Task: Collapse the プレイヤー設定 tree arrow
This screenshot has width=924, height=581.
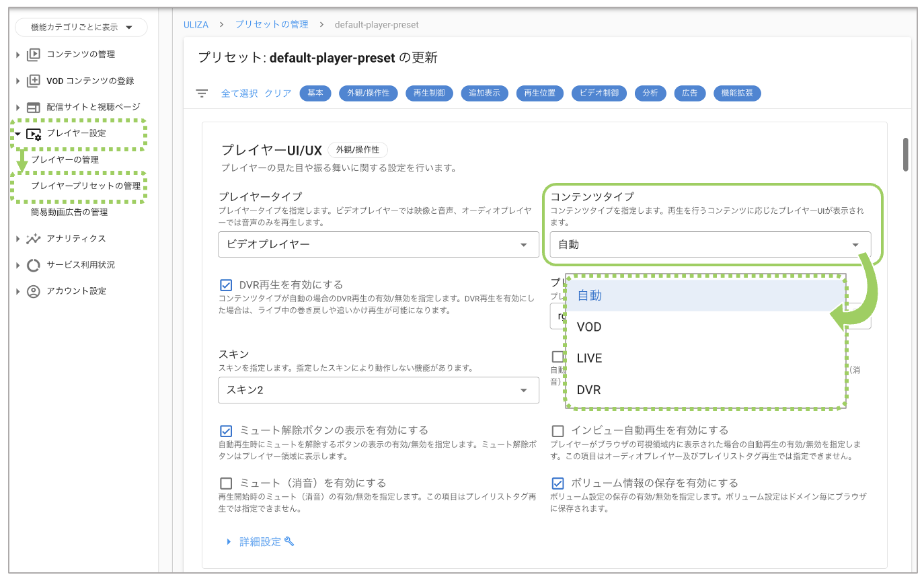Action: 18,134
